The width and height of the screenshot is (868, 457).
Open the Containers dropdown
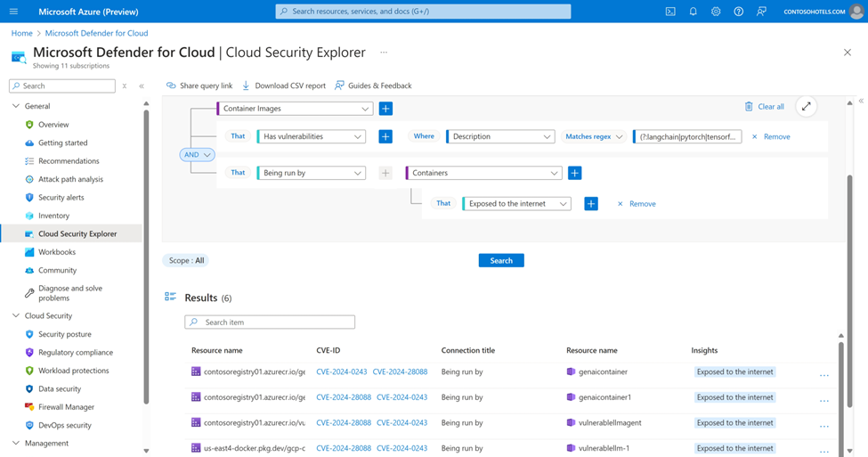coord(483,173)
